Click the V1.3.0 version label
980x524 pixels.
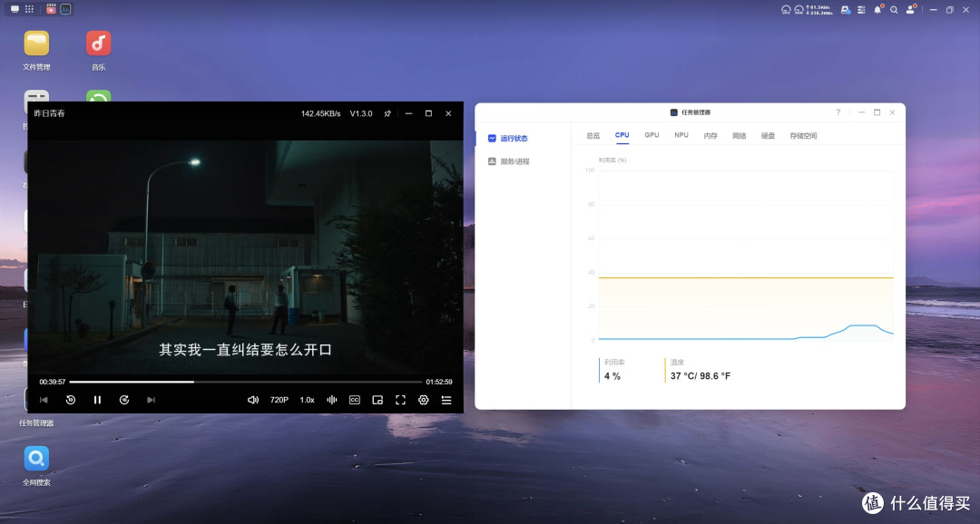tap(360, 113)
